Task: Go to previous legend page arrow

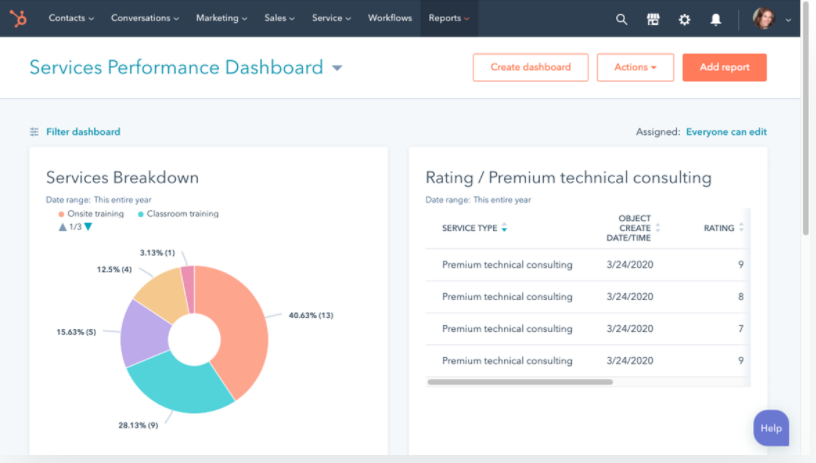Action: [63, 227]
